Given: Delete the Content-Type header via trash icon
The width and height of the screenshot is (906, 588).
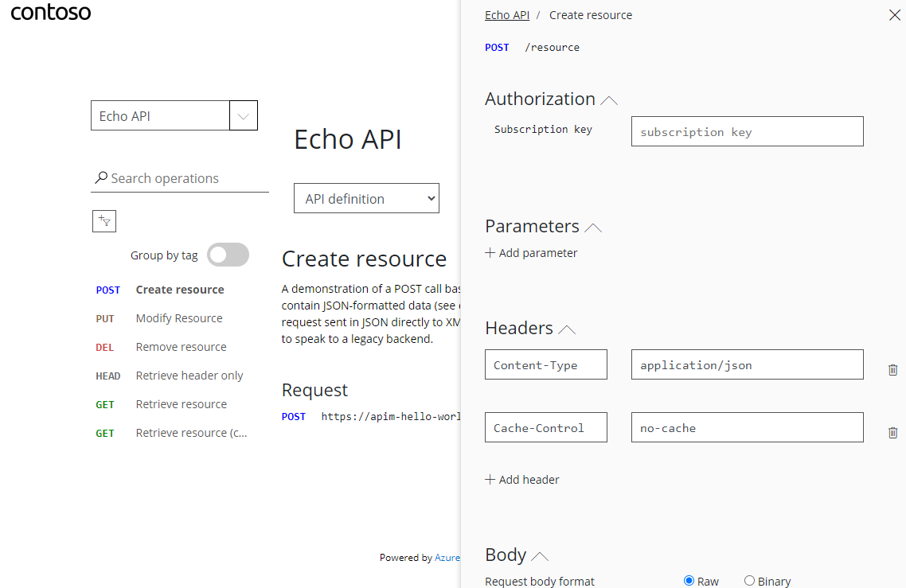Looking at the screenshot, I should (x=892, y=369).
